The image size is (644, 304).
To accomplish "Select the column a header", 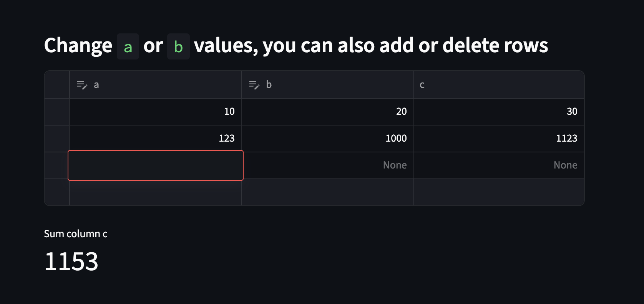I will 156,85.
